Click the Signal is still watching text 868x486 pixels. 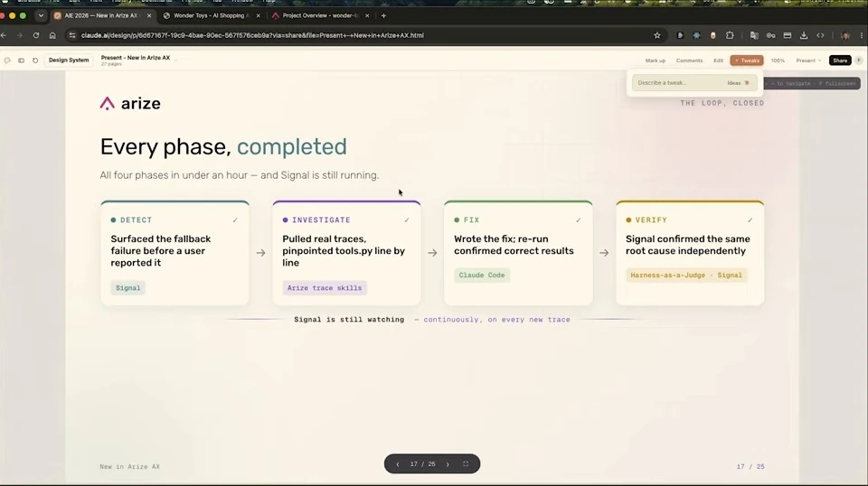(349, 320)
